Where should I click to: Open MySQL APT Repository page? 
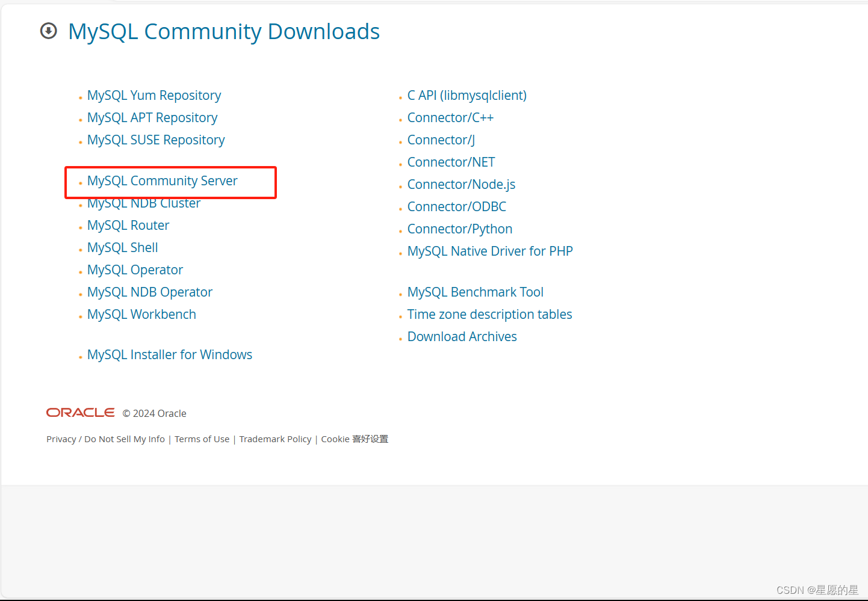152,117
